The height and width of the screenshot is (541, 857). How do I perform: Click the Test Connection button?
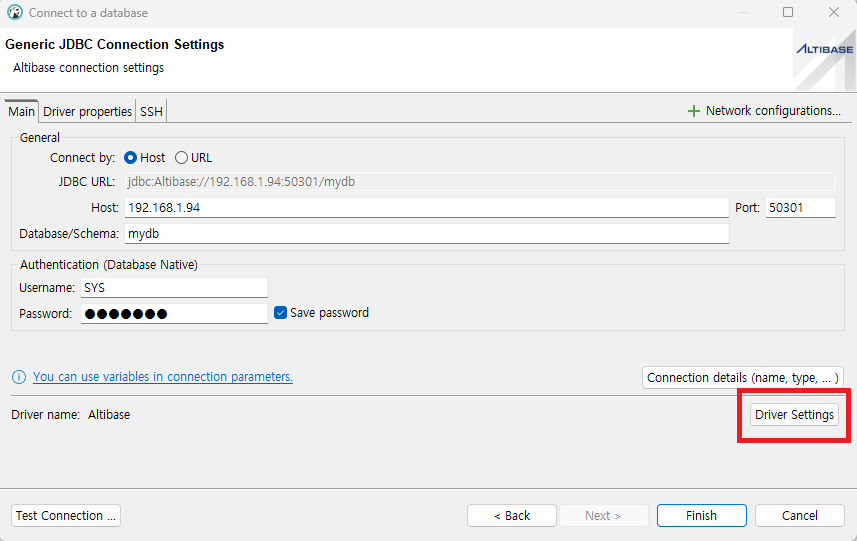pyautogui.click(x=66, y=516)
